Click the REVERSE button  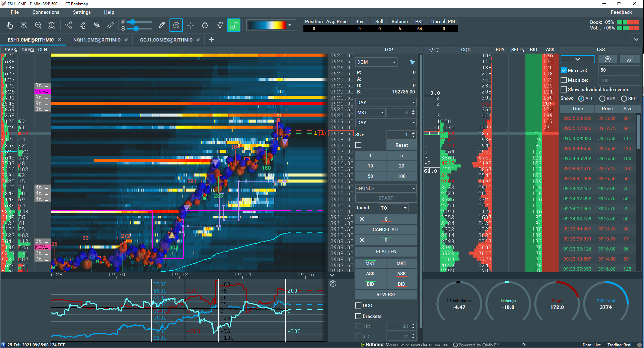386,294
